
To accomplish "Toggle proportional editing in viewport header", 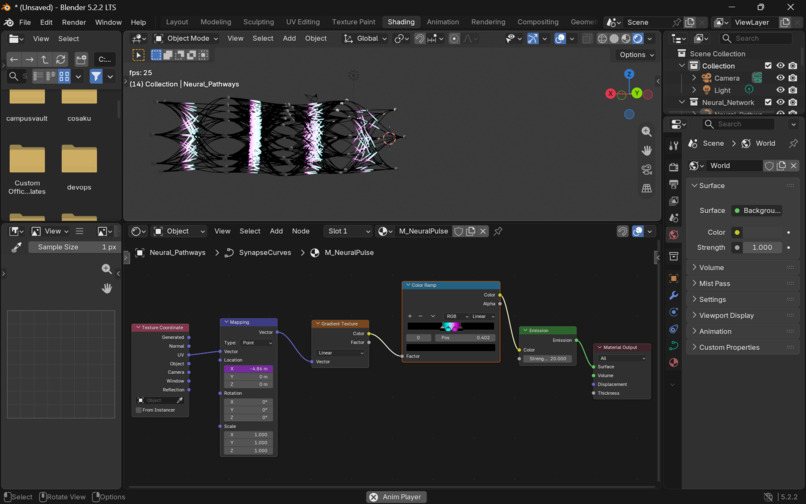I will (x=454, y=39).
